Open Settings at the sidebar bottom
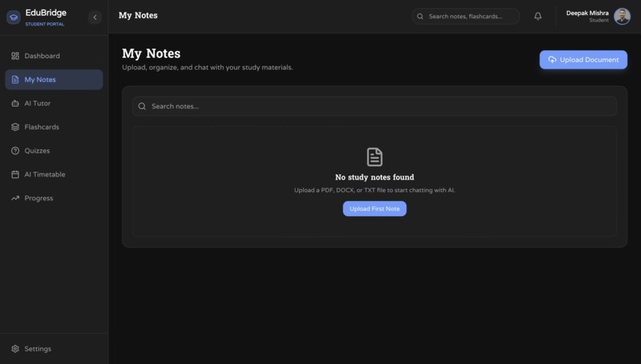Image resolution: width=641 pixels, height=364 pixels. (54, 349)
